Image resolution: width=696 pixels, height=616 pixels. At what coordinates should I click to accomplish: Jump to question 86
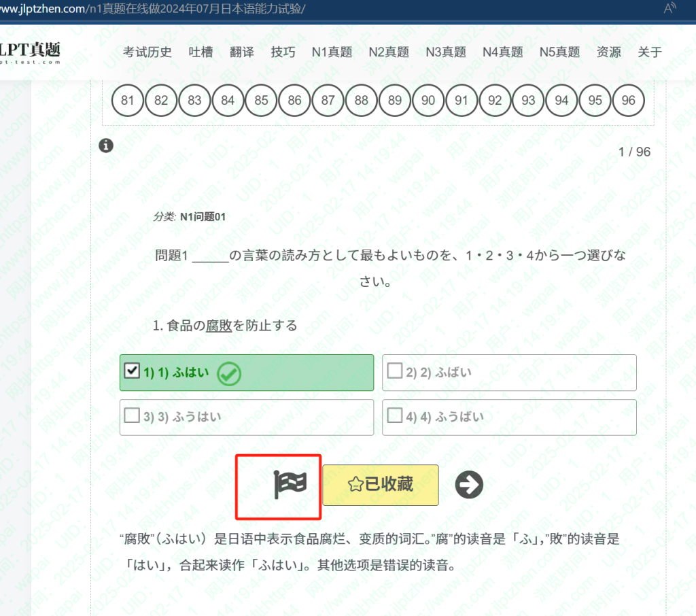pyautogui.click(x=294, y=101)
